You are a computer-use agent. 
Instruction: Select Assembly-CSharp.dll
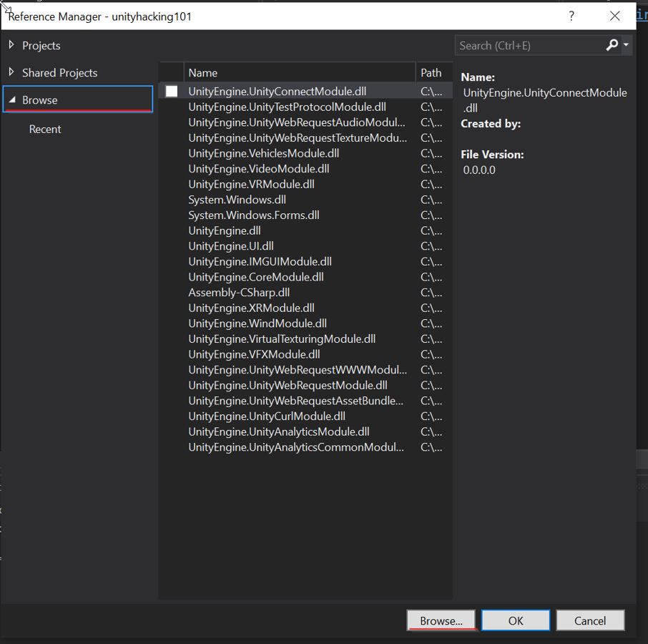coord(305,293)
